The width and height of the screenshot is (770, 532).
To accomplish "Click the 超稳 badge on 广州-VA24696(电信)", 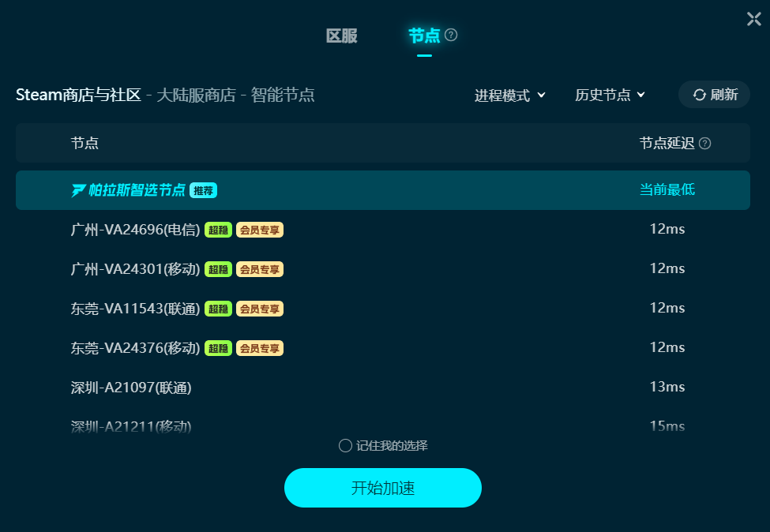I will coord(218,230).
